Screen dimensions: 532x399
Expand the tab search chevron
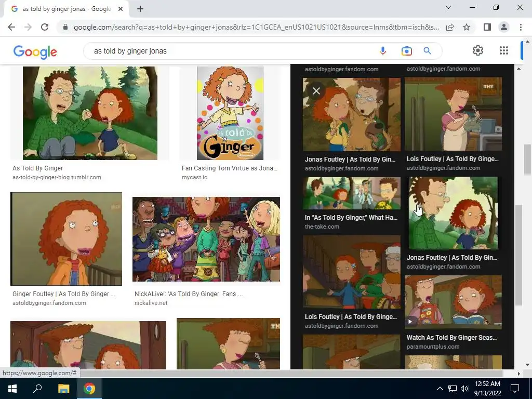[x=448, y=7]
